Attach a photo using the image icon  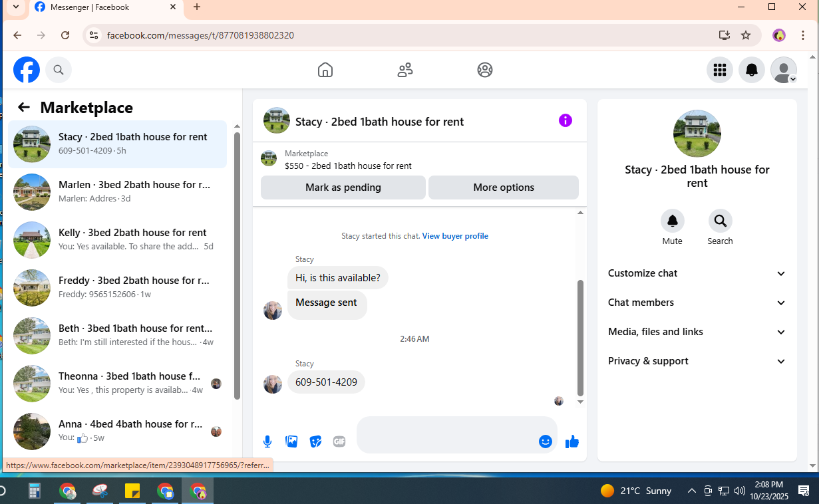point(291,441)
